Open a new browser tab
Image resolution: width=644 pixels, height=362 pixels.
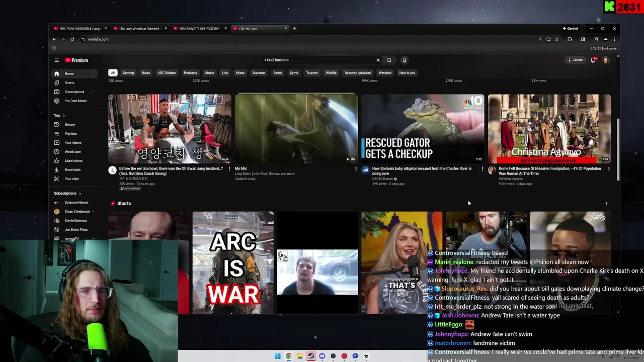click(294, 29)
